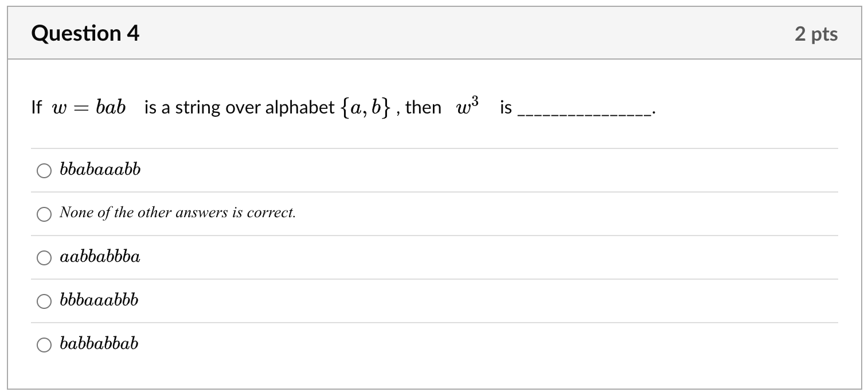
Task: Select the radio button for None of the other answers
Action: pos(44,214)
